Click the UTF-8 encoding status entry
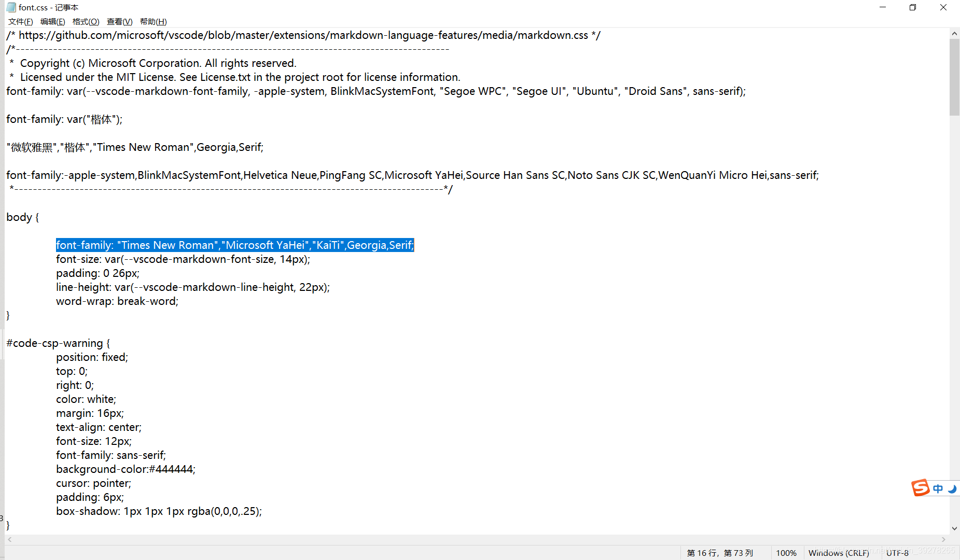The image size is (960, 560). (897, 553)
